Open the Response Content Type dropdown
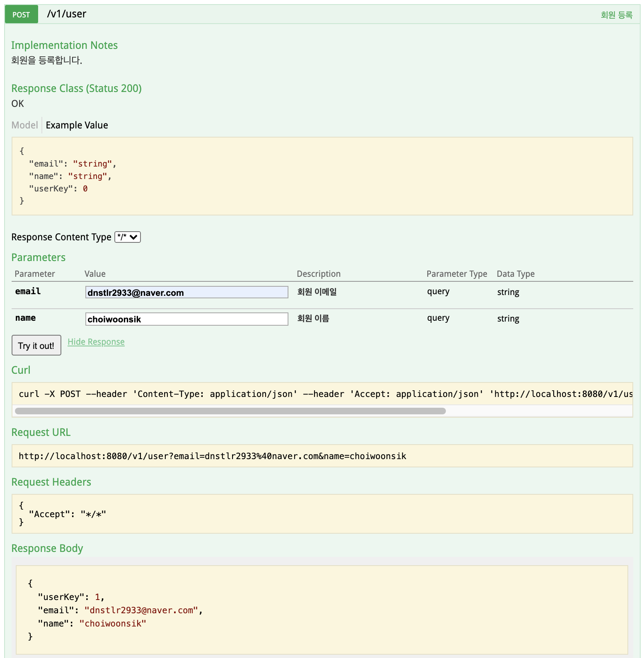 [128, 237]
